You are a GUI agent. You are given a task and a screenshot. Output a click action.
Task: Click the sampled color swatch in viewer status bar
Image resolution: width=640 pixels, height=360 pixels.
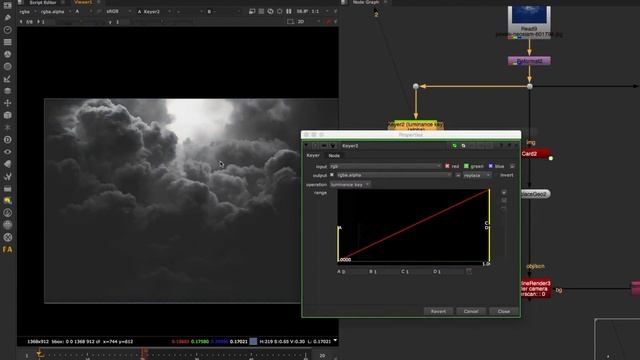[x=253, y=341]
